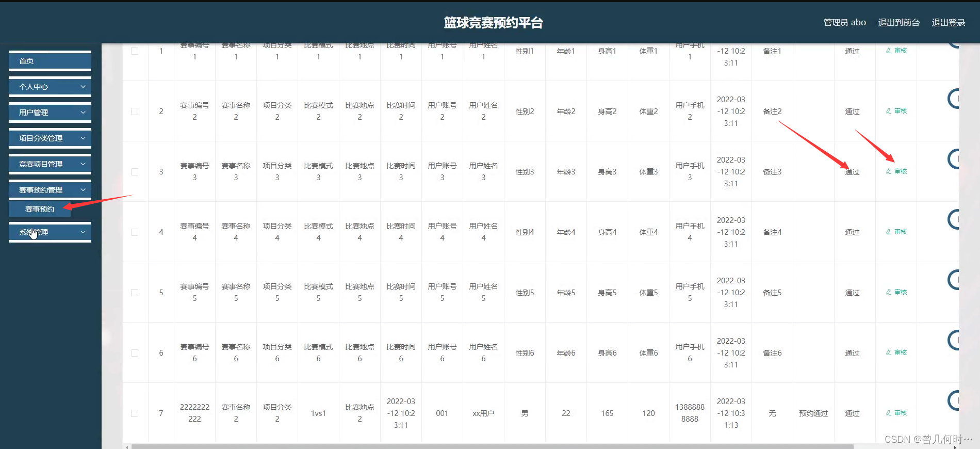
Task: Expand the 项目分类管理 menu chevron
Action: [83, 138]
